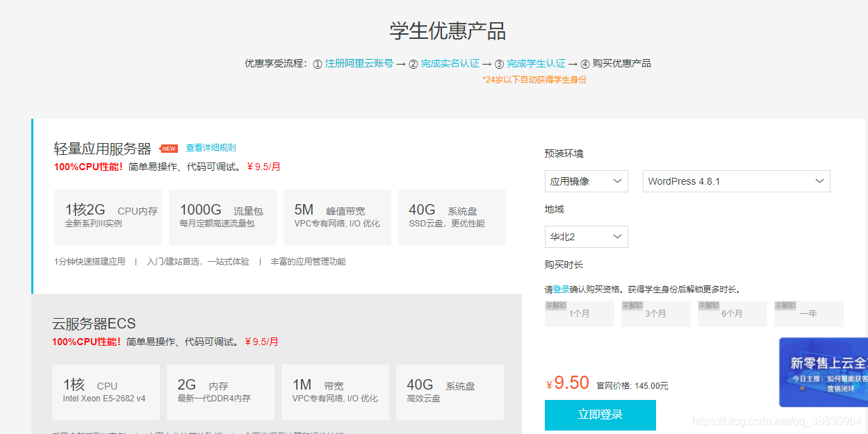Viewport: 868px width, 434px height.
Task: Click the NEW badge beside 轻量应用服务器
Action: (169, 149)
